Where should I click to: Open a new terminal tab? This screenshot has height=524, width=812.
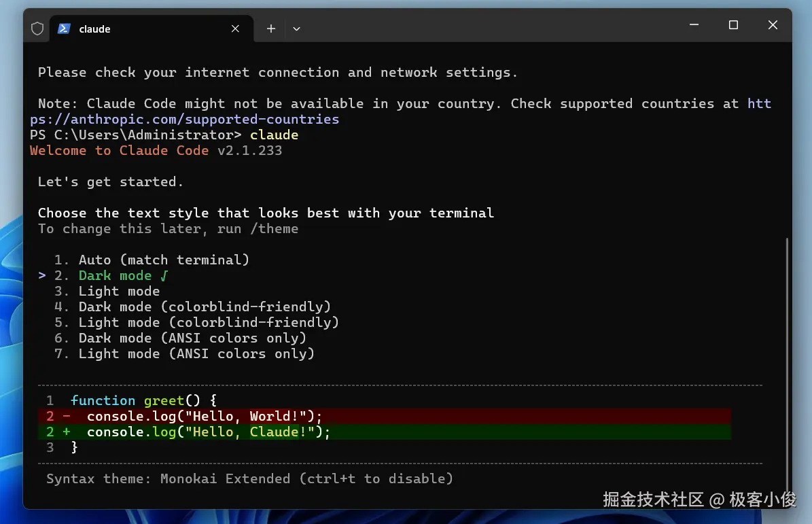click(271, 29)
